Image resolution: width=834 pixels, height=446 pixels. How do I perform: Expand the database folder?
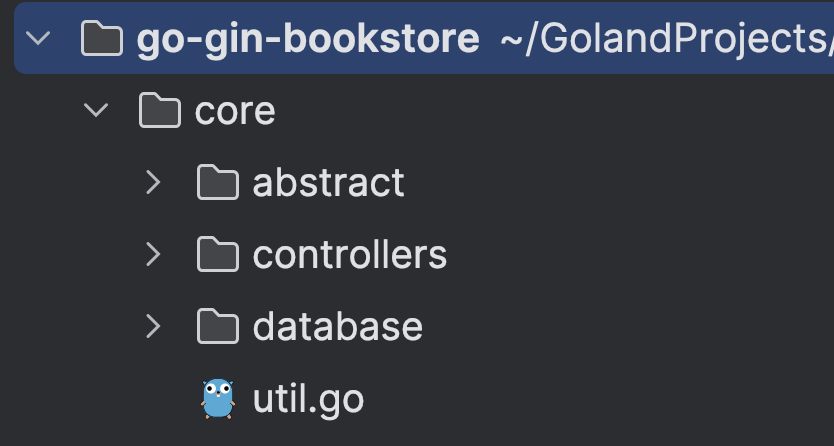pos(153,326)
